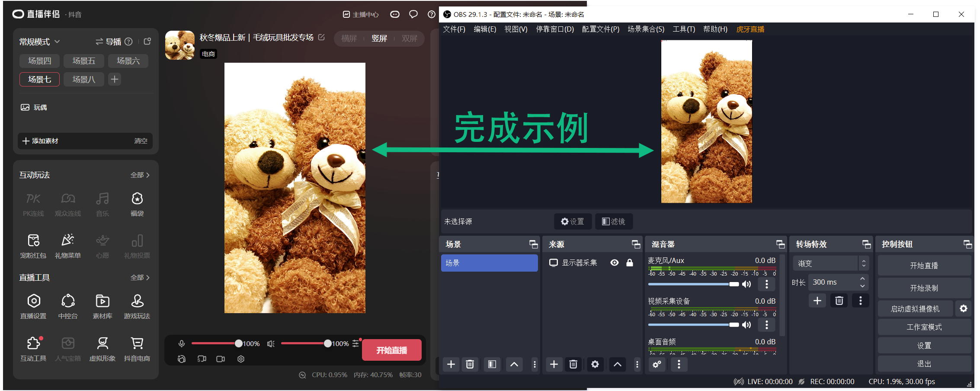
Task: Open the 渐变 transition dropdown
Action: (x=831, y=263)
